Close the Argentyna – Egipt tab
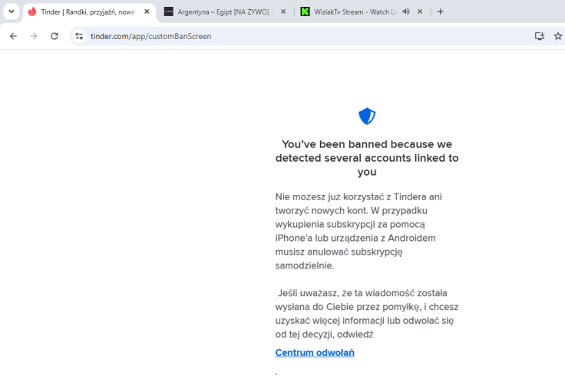Image resolution: width=565 pixels, height=392 pixels. point(283,12)
